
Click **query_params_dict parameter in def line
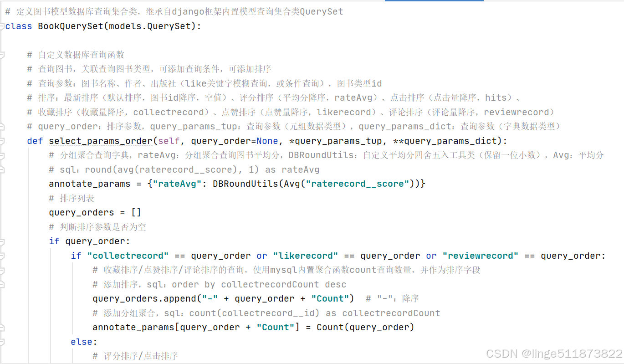pyautogui.click(x=447, y=141)
